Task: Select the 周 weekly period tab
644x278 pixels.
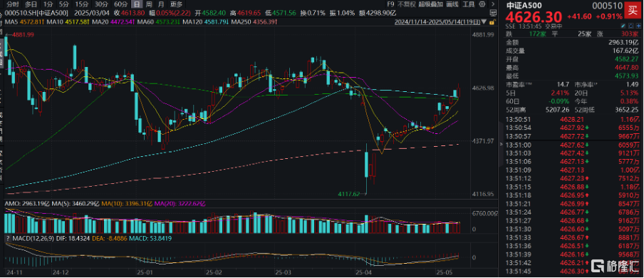Action: pyautogui.click(x=148, y=4)
